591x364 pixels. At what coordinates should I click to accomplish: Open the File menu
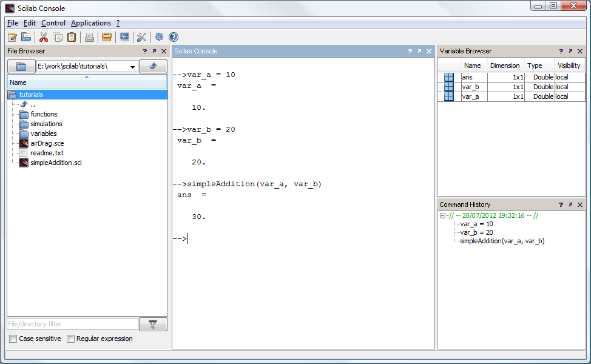(13, 23)
